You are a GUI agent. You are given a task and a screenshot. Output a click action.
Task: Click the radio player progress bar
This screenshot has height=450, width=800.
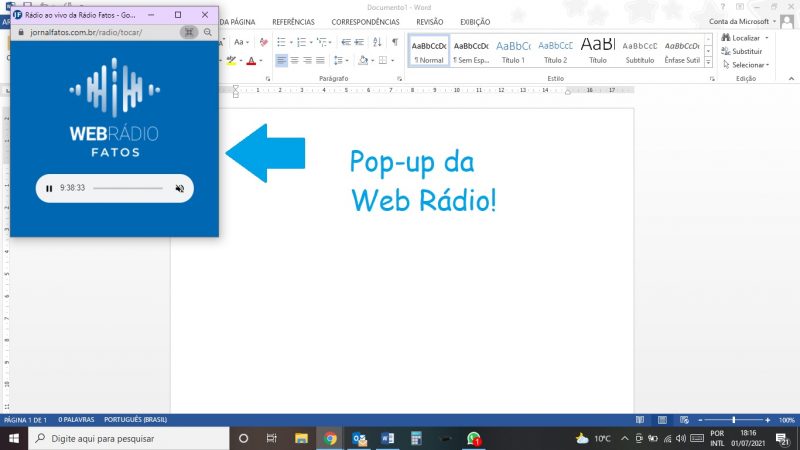tap(128, 188)
